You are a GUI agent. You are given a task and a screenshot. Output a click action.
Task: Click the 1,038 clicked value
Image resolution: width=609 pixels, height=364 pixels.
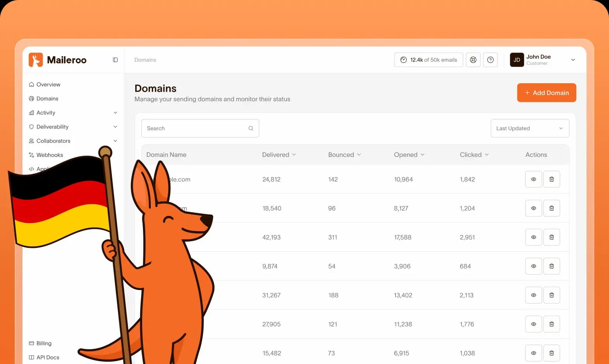tap(467, 353)
